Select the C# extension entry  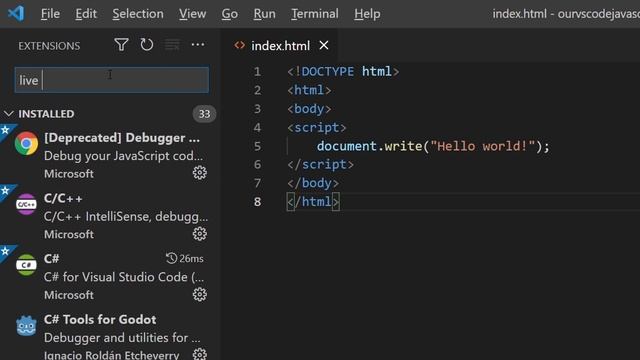click(110, 276)
